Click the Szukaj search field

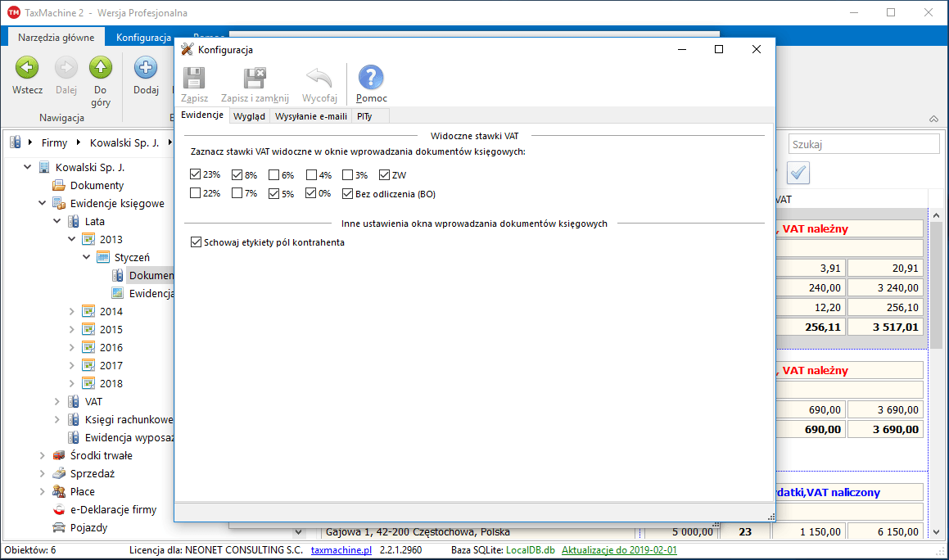[863, 144]
